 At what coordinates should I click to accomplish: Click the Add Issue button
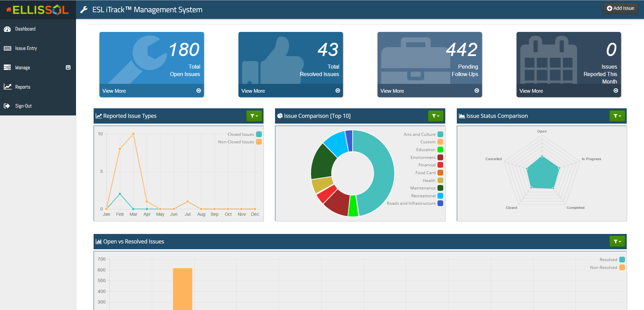(x=620, y=8)
